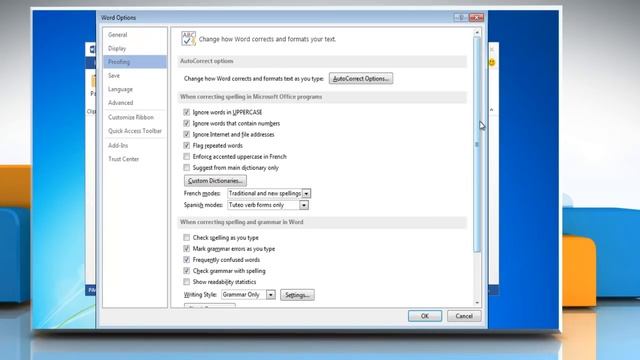Open the Advanced options category

click(x=120, y=103)
